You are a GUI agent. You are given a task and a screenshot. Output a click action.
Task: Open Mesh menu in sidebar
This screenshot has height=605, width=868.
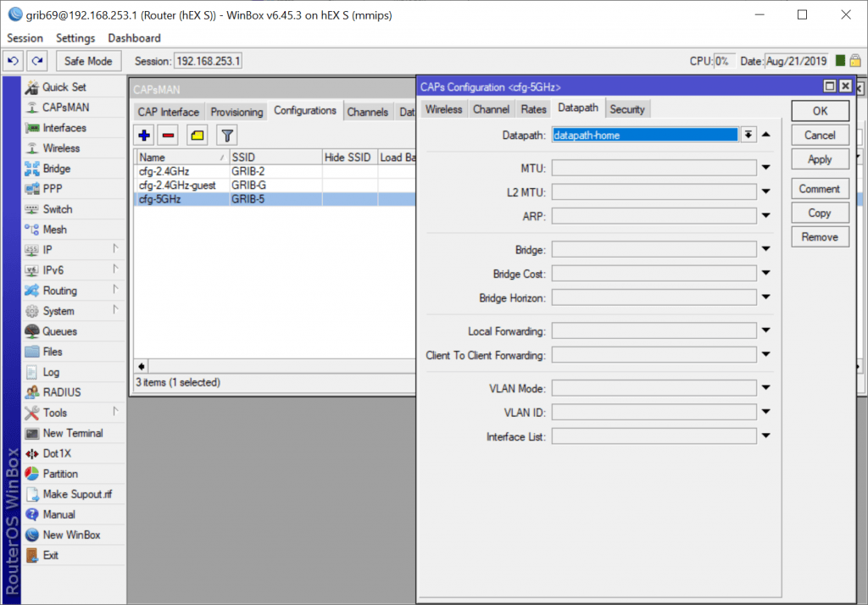pyautogui.click(x=54, y=230)
